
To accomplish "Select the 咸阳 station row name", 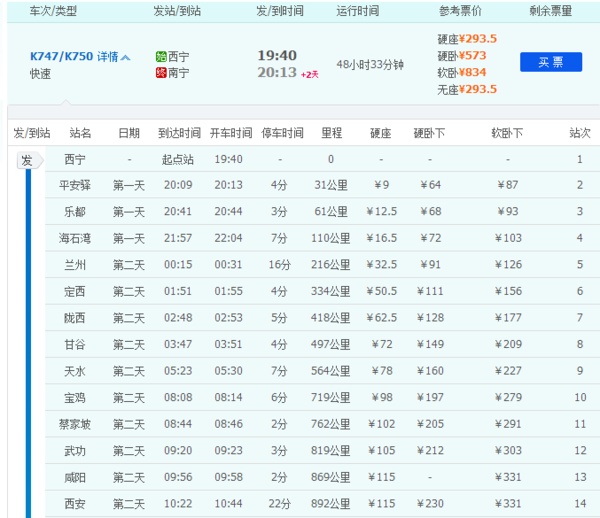I will point(75,477).
